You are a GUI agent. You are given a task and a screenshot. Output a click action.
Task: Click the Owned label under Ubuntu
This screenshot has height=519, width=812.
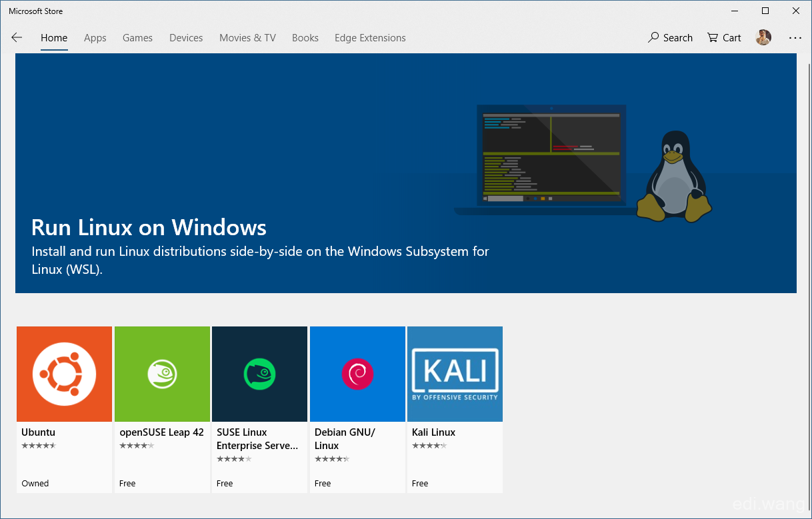point(35,484)
